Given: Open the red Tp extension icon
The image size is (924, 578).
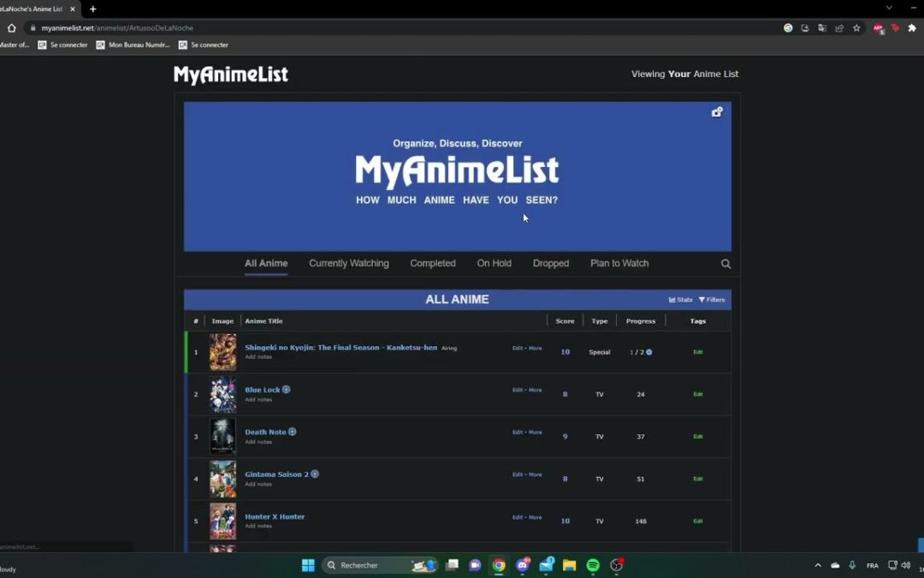Looking at the screenshot, I should (895, 27).
